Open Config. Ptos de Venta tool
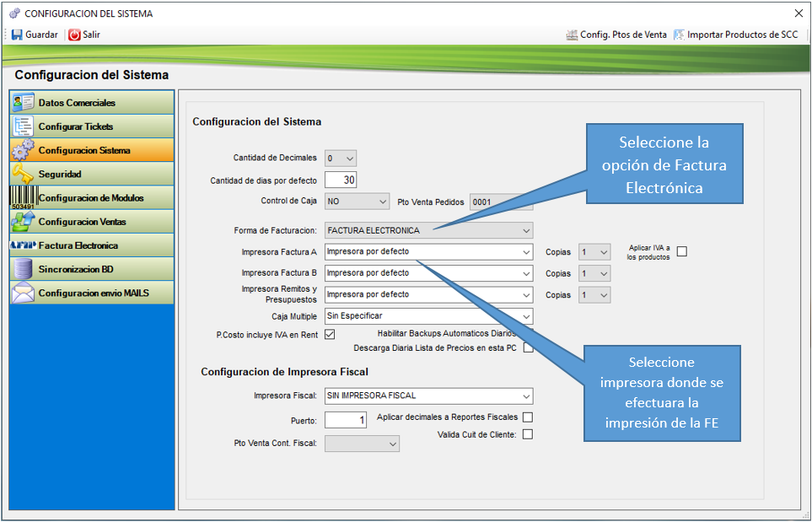Screen dimensions: 812x522 coord(572,35)
